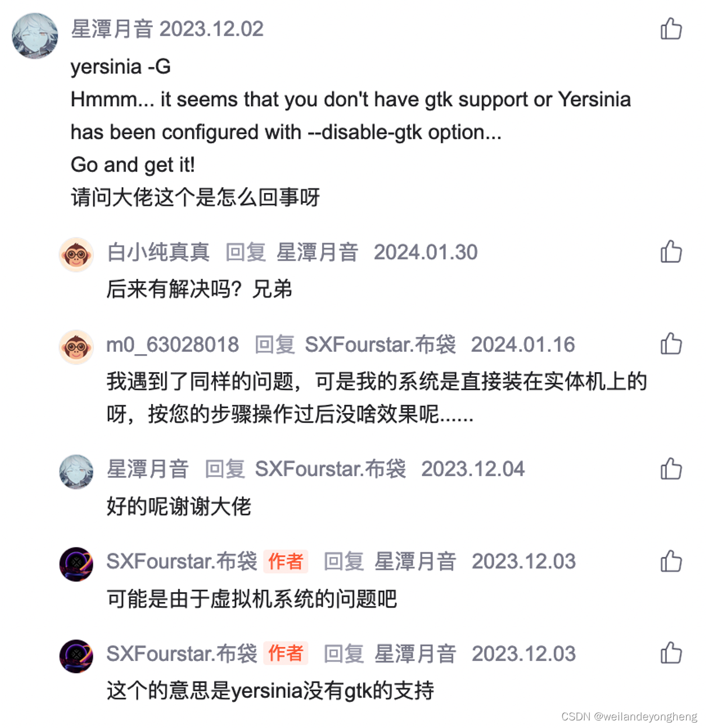Image resolution: width=706 pixels, height=728 pixels.
Task: Open m0_63028018's monkey avatar
Action: coord(76,347)
